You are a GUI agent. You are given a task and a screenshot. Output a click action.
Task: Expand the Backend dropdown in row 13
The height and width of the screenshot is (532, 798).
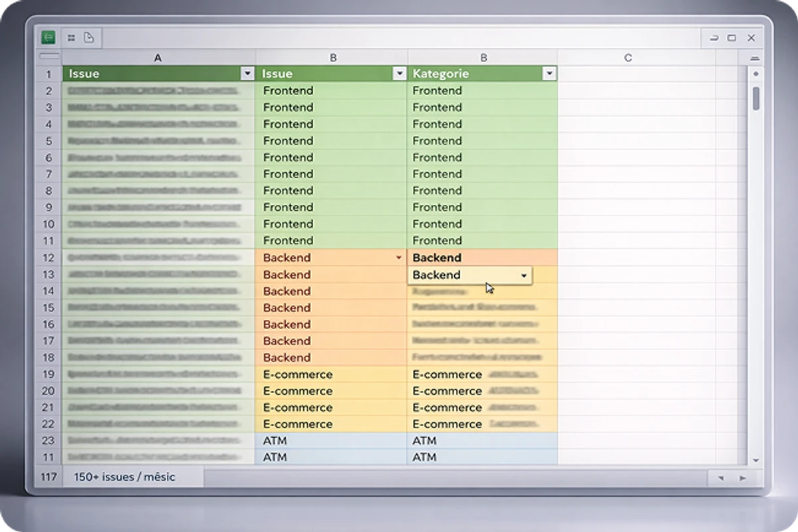pyautogui.click(x=524, y=275)
